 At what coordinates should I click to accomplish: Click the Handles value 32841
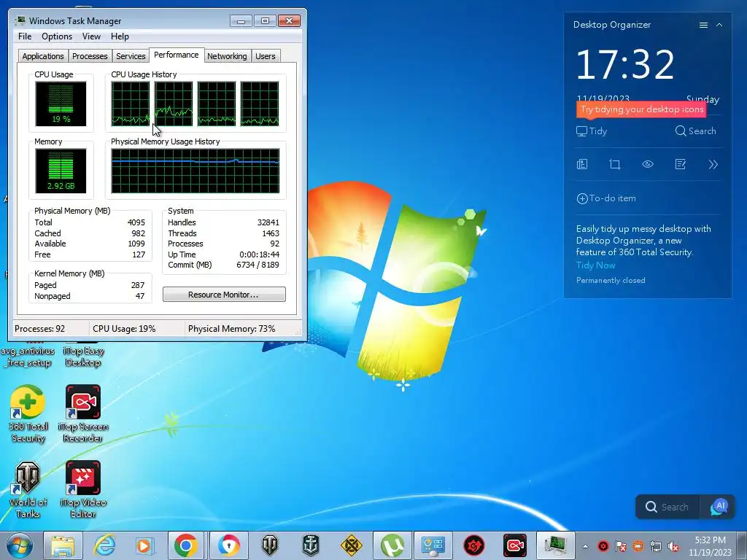click(268, 222)
